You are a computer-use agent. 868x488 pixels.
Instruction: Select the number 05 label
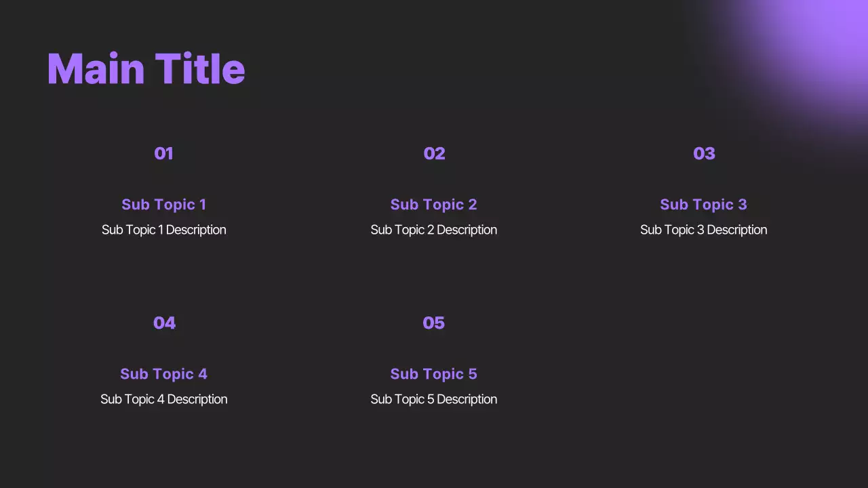(x=433, y=323)
